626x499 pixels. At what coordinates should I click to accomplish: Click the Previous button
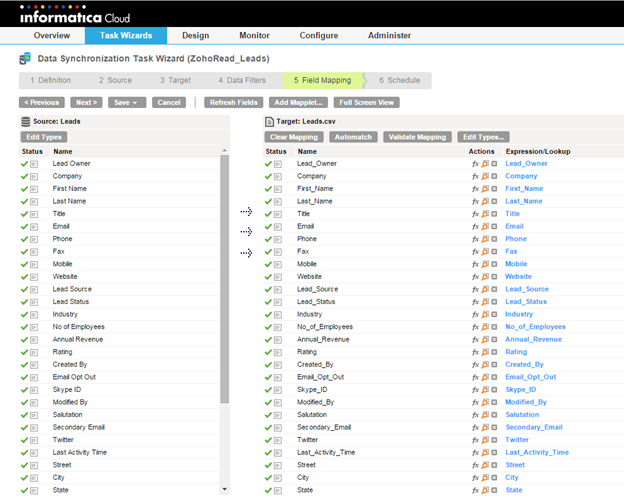[42, 103]
